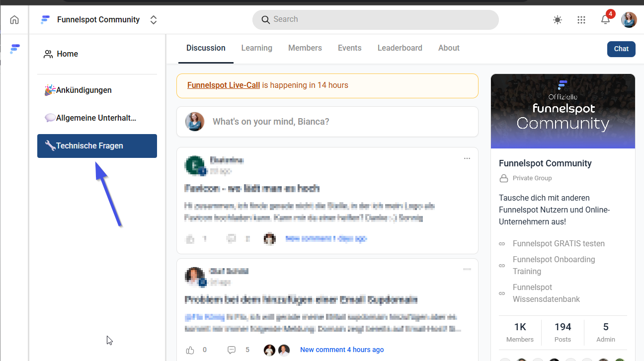Open "New comment 4 hours ago" link
This screenshot has width=644, height=361.
[x=342, y=350]
